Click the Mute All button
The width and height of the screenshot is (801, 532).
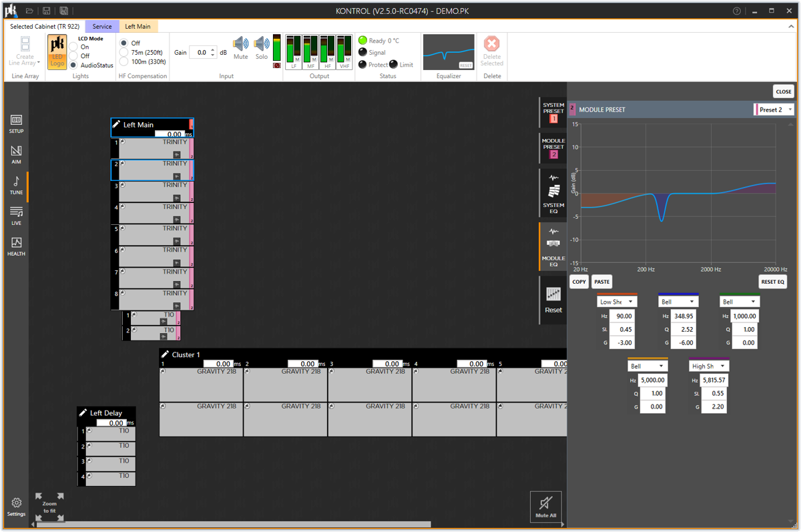point(545,507)
